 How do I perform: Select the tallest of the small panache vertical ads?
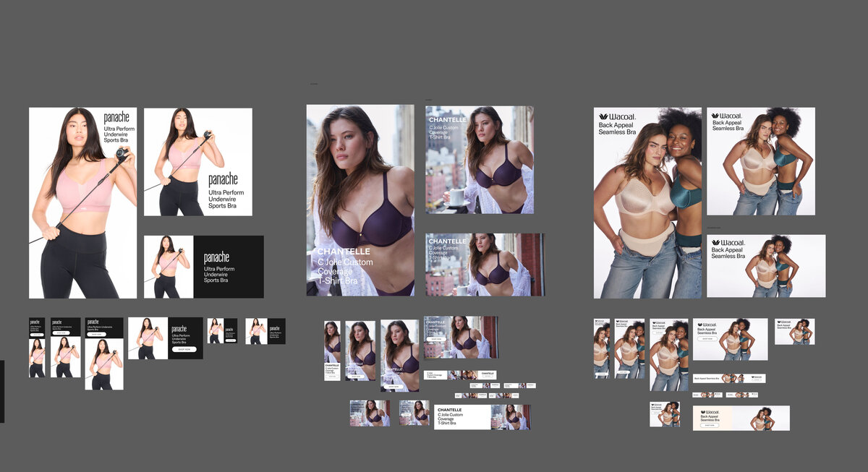(x=104, y=353)
